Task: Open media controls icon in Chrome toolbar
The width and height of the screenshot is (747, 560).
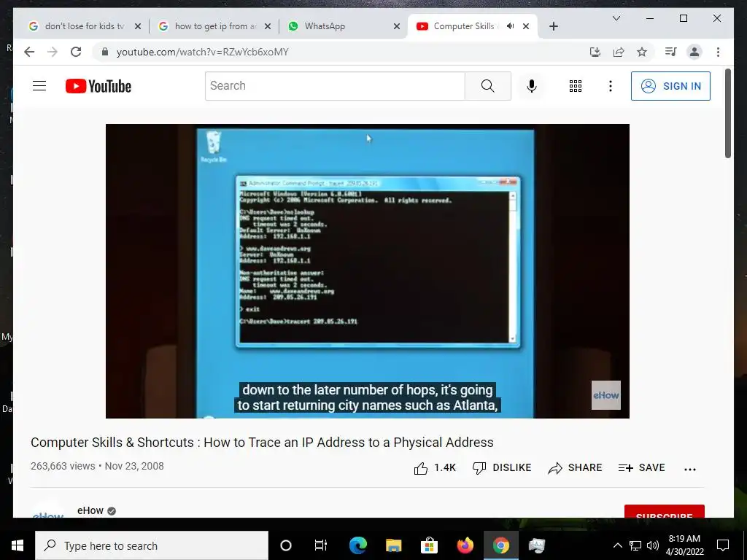Action: pyautogui.click(x=671, y=52)
